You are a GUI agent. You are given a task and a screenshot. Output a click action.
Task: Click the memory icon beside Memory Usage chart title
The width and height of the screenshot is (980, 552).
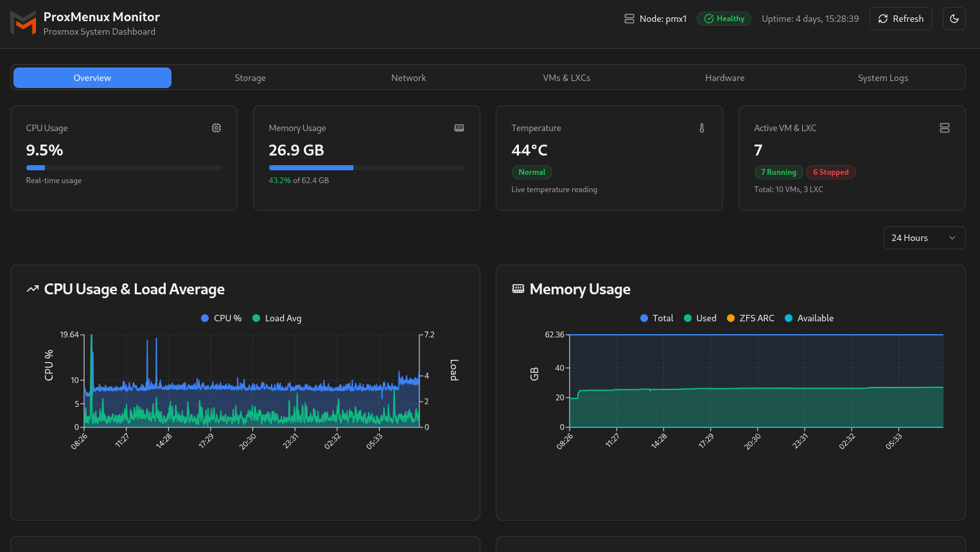518,289
